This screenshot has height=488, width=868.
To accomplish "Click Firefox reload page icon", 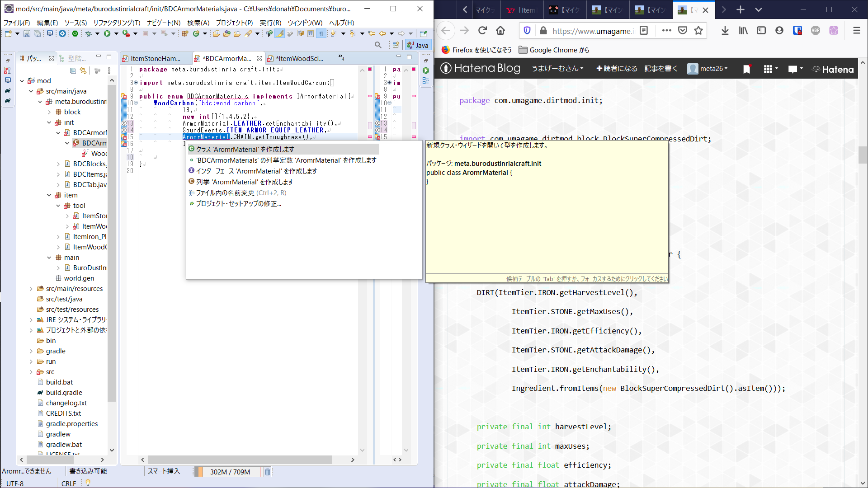I will (482, 30).
